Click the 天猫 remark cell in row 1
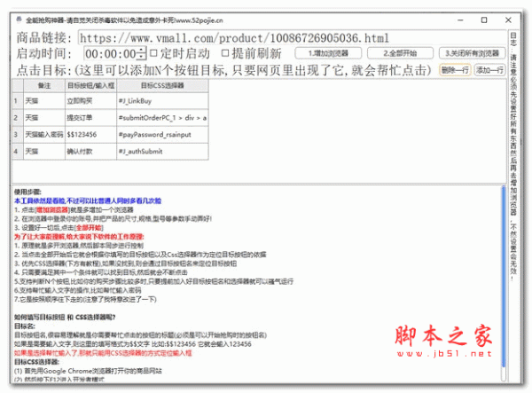This screenshot has height=393, width=532. click(44, 101)
